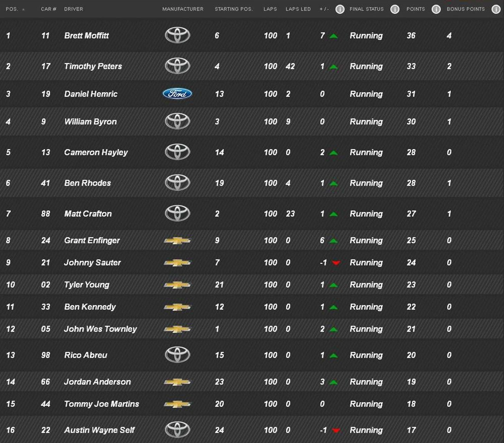Click the Toyota logo in Cameron Hayley's row
504x443 pixels.
[x=177, y=152]
